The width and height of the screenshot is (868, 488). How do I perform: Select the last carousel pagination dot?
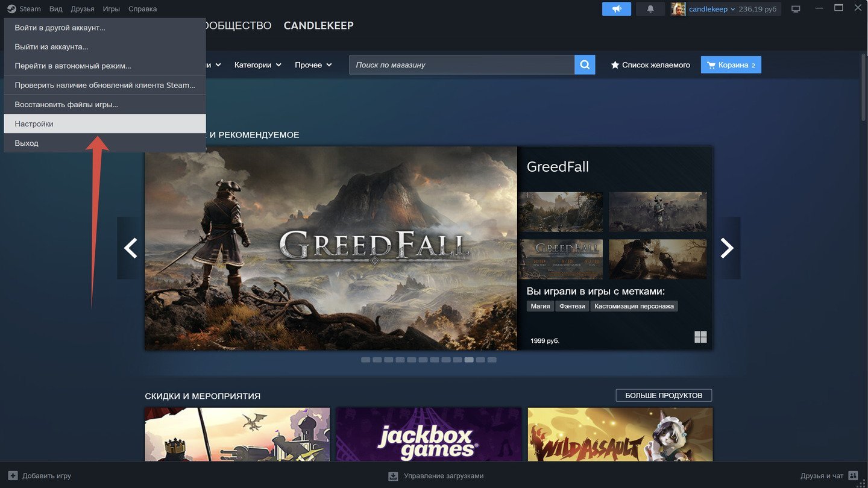[x=492, y=360]
